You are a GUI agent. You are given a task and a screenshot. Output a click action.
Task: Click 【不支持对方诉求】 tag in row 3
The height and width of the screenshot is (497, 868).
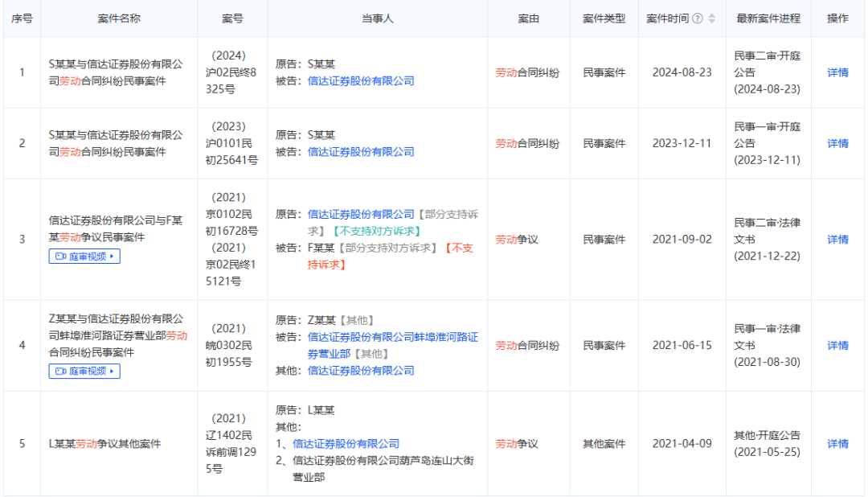[x=378, y=231]
